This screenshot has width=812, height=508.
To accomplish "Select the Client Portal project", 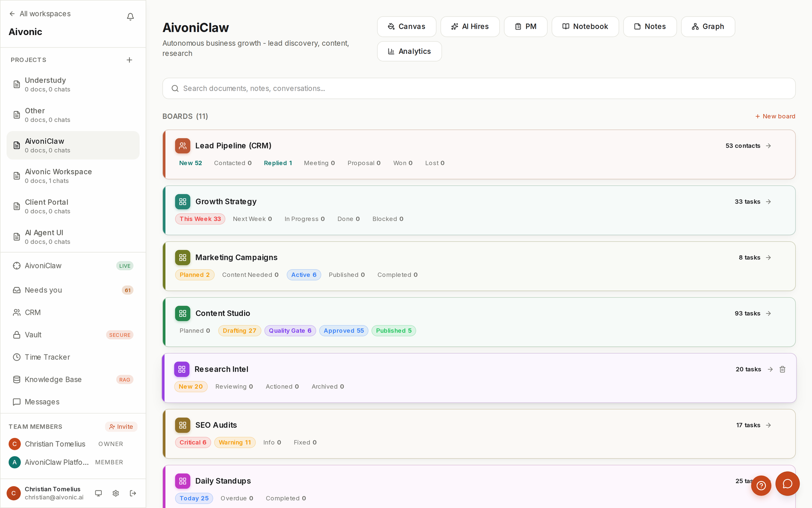I will (x=73, y=206).
